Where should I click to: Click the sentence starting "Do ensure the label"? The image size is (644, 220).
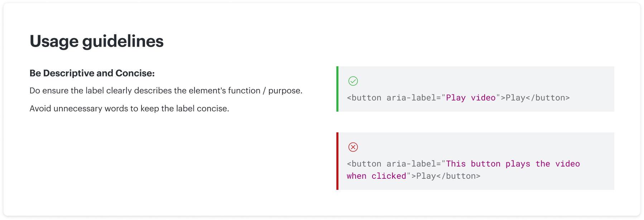[166, 91]
